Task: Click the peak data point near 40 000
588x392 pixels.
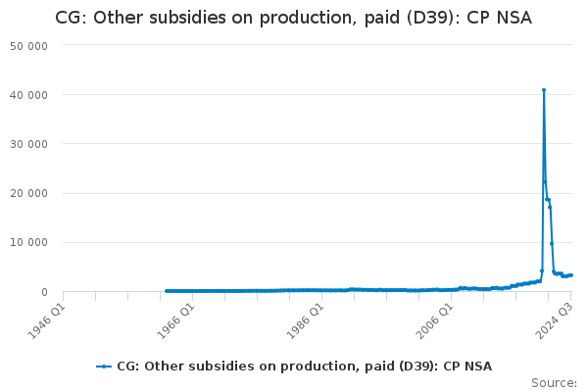Action: coord(544,90)
